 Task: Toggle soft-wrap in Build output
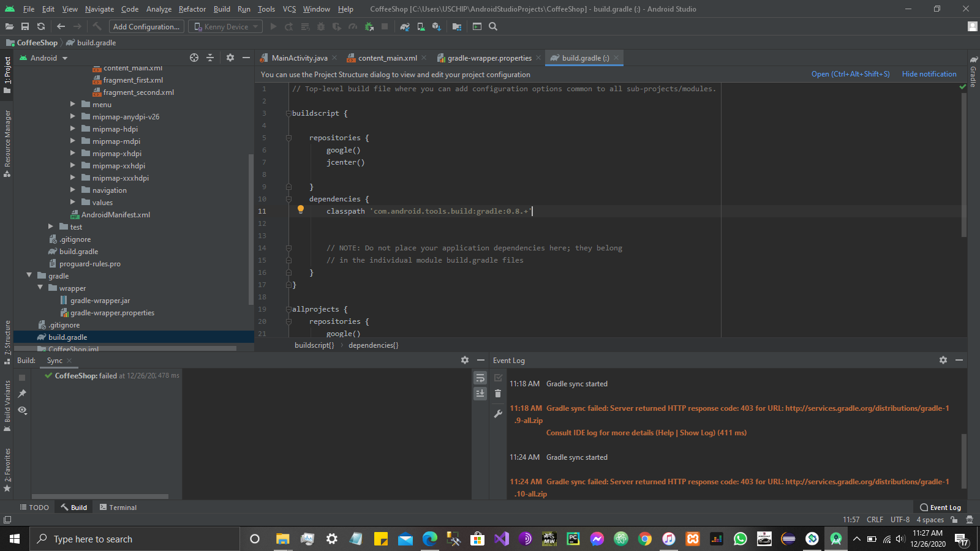pos(480,378)
